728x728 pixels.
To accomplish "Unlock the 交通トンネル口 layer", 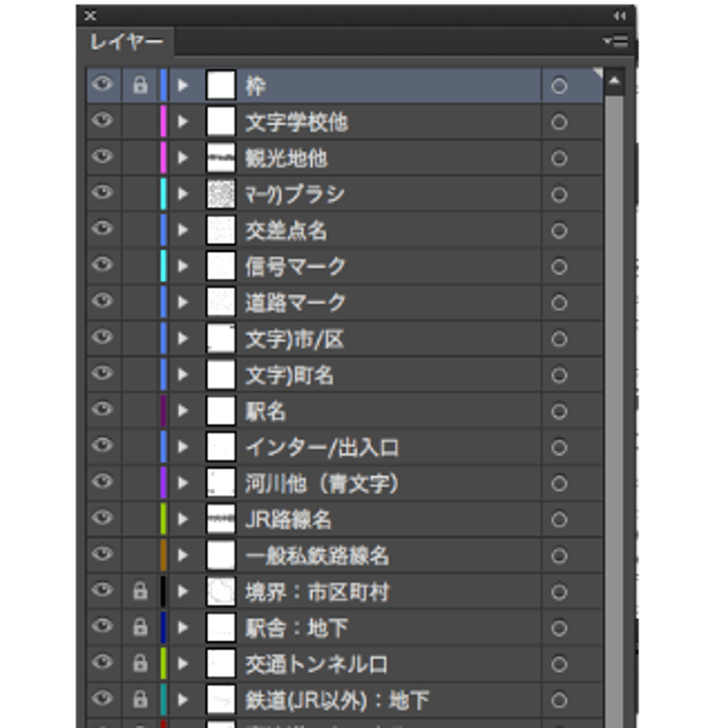I will (140, 663).
